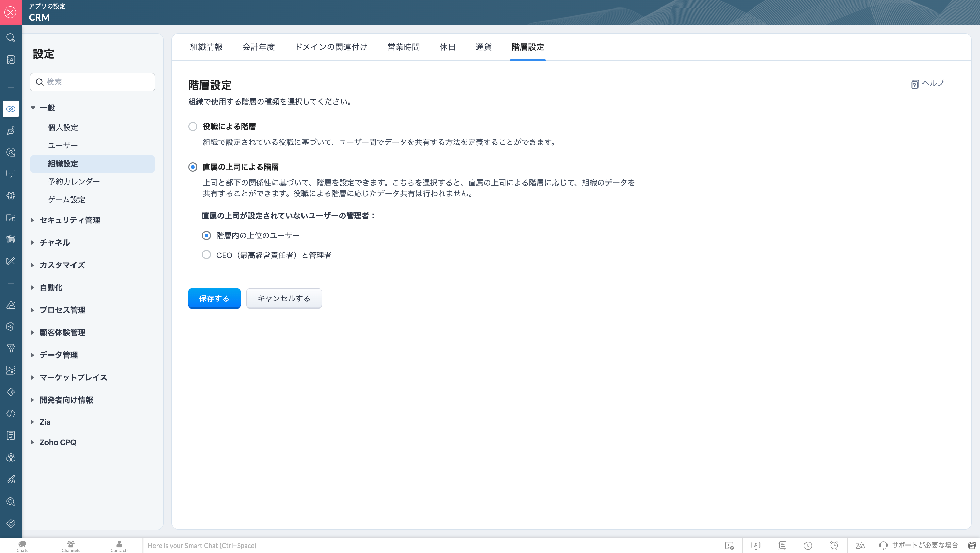Screen dimensions: 980x553
Task: Open Channels in bottom bar
Action: (71, 546)
